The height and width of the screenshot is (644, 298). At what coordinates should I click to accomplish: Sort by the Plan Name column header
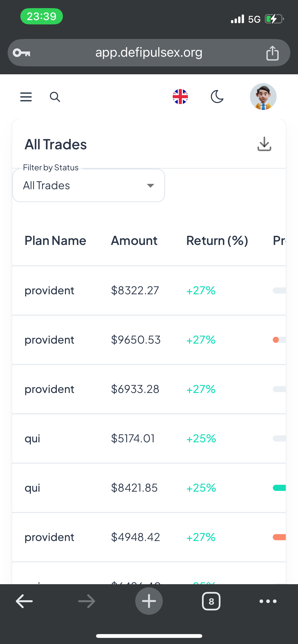pyautogui.click(x=55, y=241)
